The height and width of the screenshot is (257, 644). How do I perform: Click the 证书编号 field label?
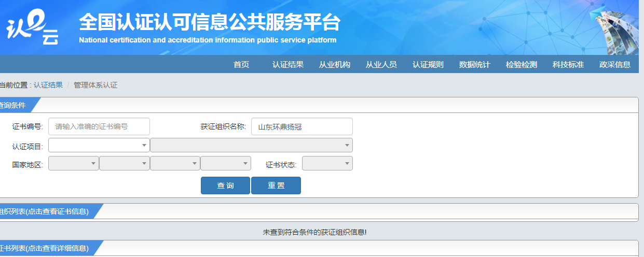tap(28, 126)
